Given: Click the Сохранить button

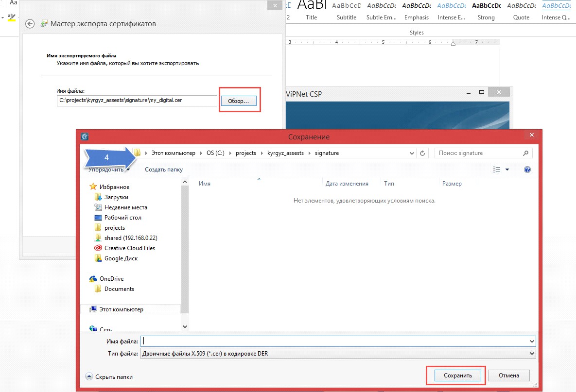Looking at the screenshot, I should [458, 375].
